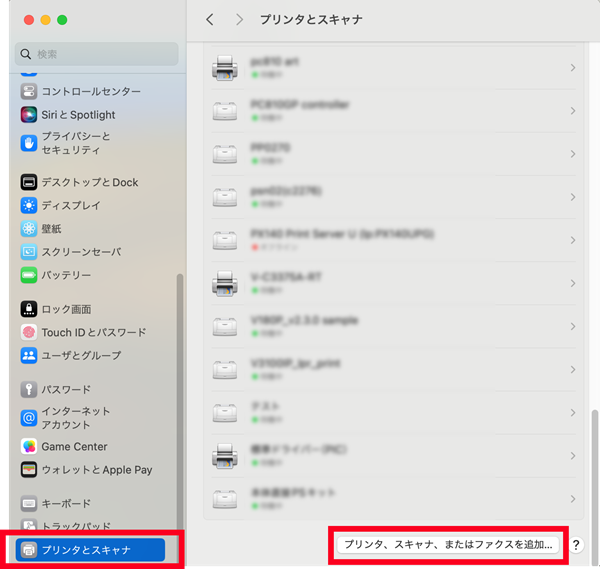Open the Game Center icon
This screenshot has height=569, width=600.
coord(30,447)
